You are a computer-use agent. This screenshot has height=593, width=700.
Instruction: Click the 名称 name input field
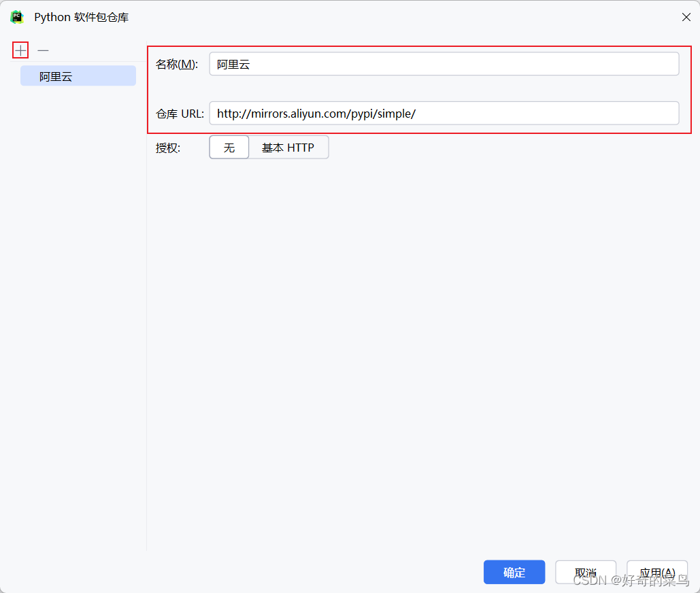444,64
